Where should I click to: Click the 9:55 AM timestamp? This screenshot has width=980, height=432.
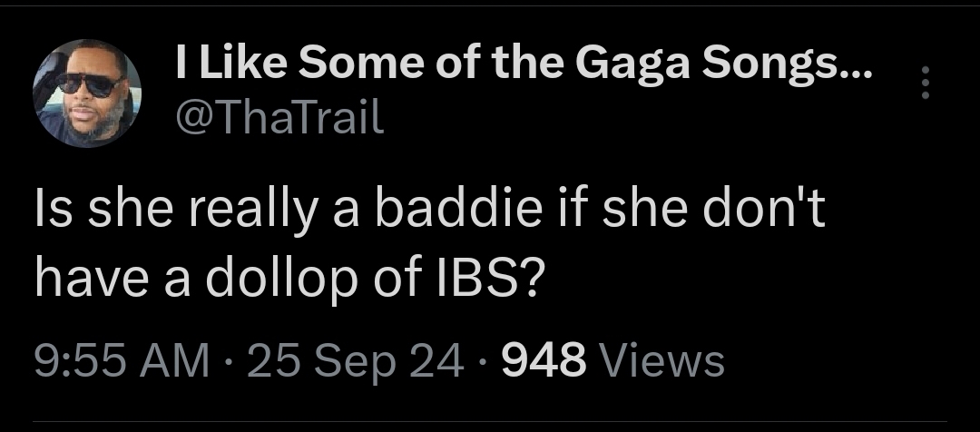point(121,360)
